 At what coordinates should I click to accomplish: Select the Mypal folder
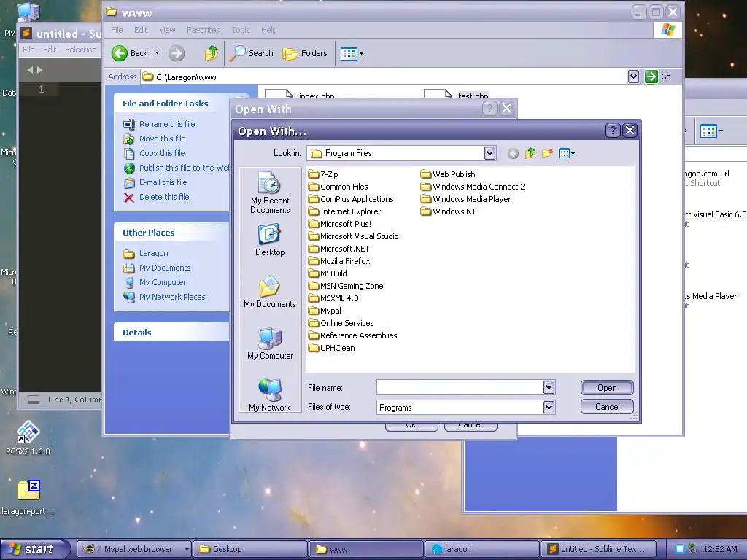point(325,311)
